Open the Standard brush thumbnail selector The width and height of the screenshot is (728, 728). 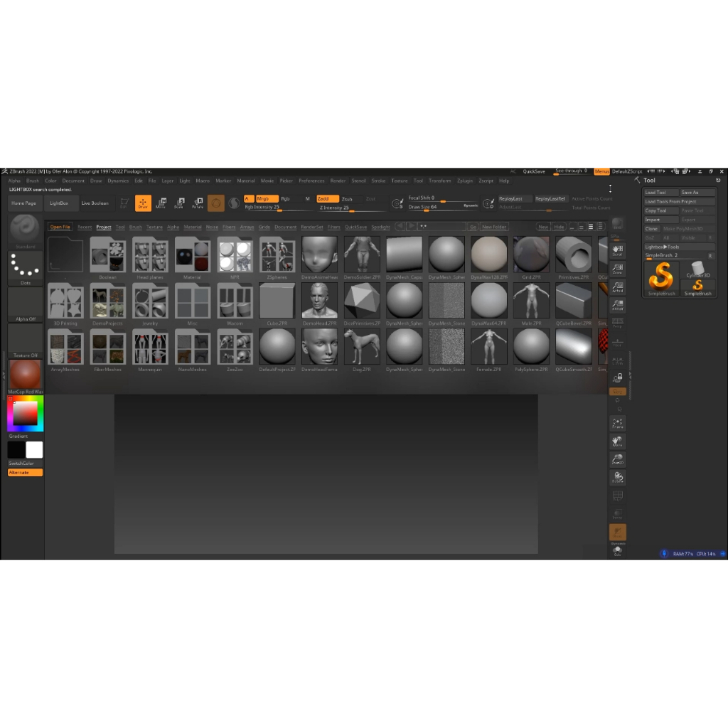coord(25,231)
